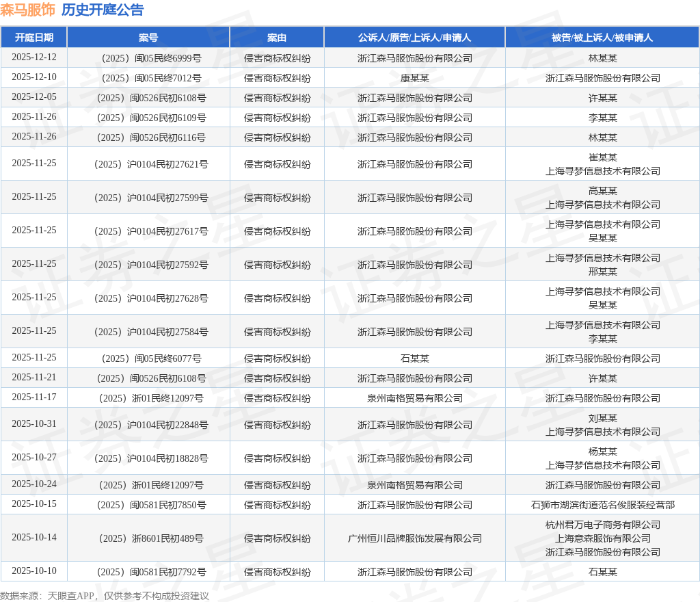Click defendant name 邢某某
This screenshot has width=700, height=602.
click(603, 272)
